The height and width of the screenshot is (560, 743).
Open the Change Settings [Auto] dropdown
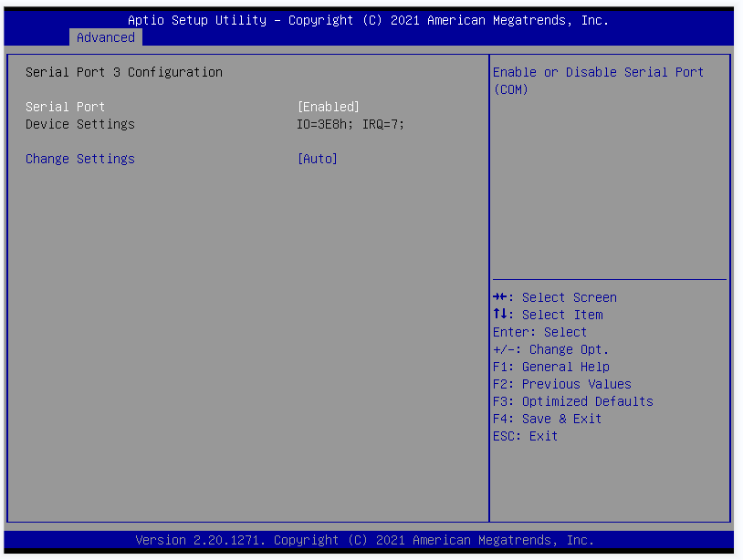click(317, 159)
